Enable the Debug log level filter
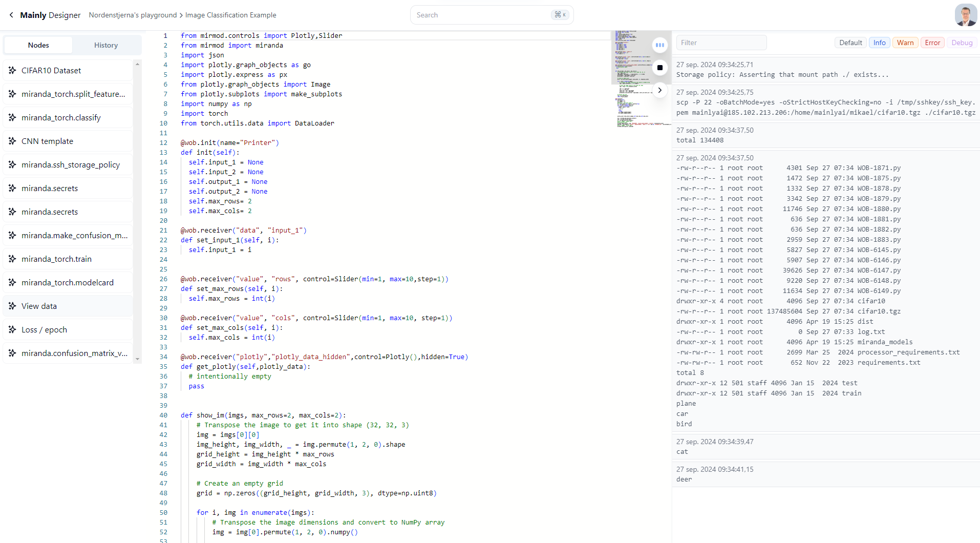 [962, 43]
